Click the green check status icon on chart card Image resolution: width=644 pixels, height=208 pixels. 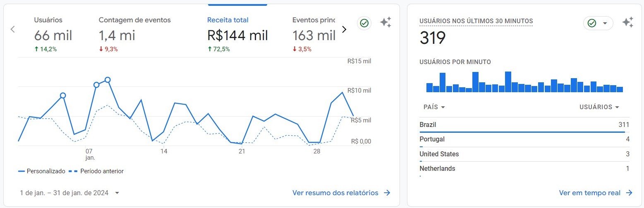point(364,23)
